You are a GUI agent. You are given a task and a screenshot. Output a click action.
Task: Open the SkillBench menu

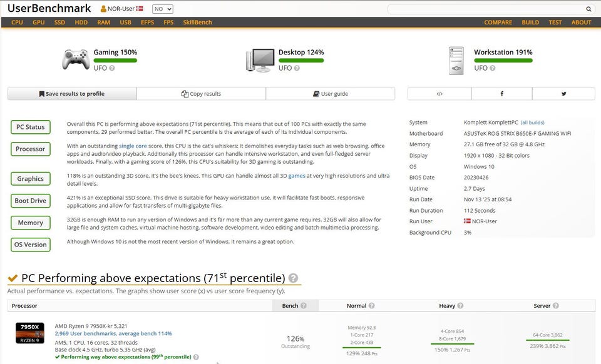(x=197, y=22)
